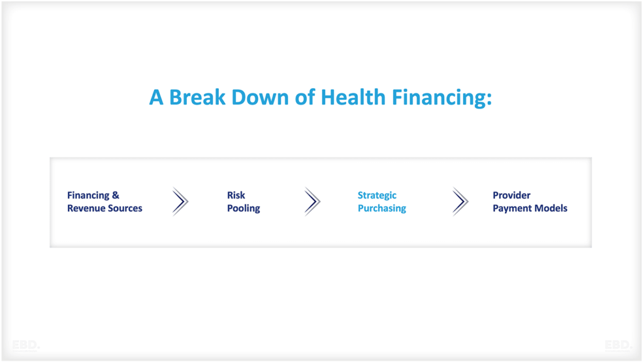Click the word "Revenue" in the first step
This screenshot has width=644, height=362.
tap(86, 208)
